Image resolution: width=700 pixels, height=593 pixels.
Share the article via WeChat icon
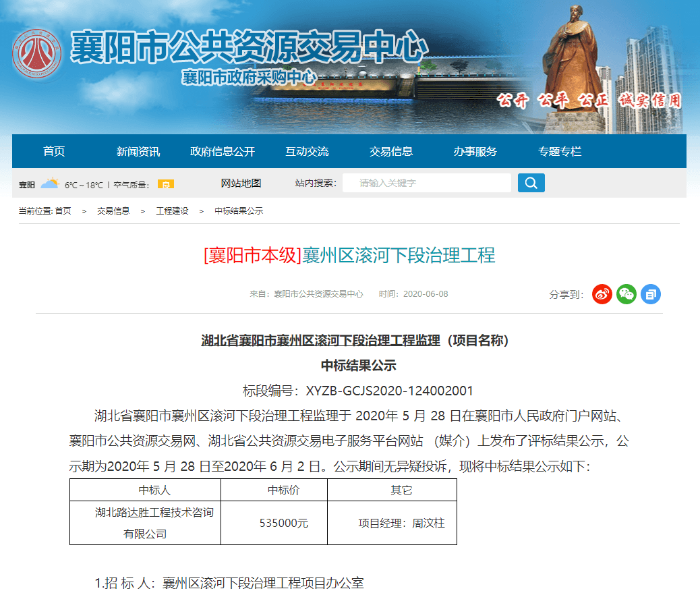point(626,294)
